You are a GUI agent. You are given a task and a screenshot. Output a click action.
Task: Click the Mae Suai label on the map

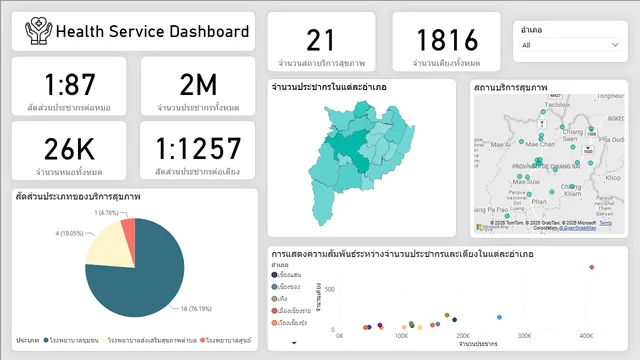[x=526, y=182]
